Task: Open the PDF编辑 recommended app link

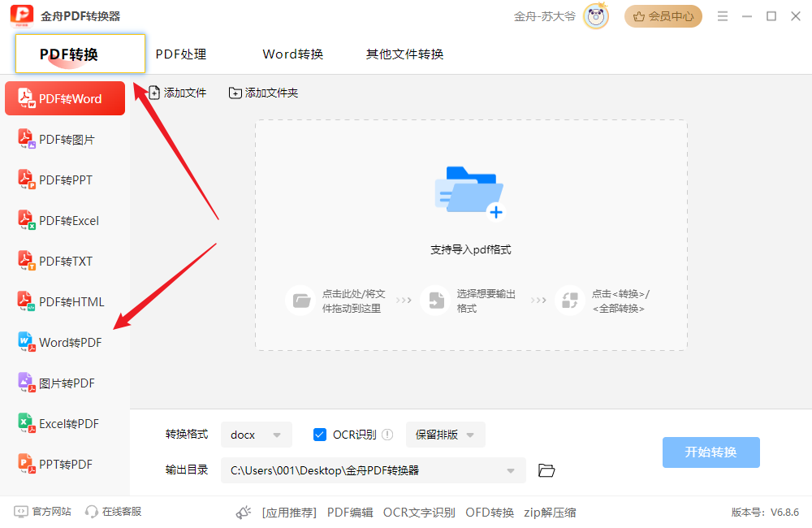Action: (x=350, y=512)
